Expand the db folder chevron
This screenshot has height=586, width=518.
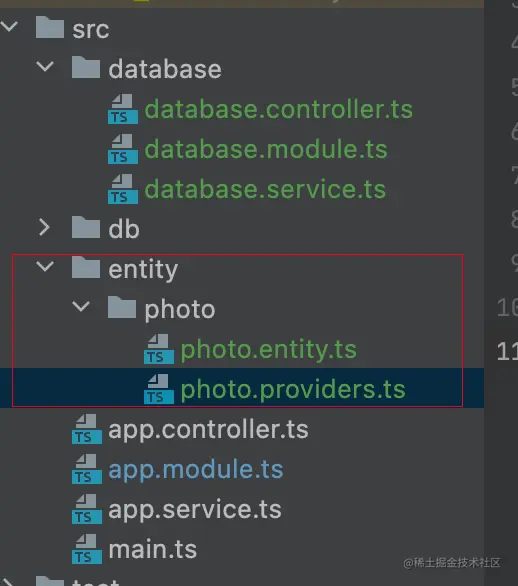click(44, 227)
